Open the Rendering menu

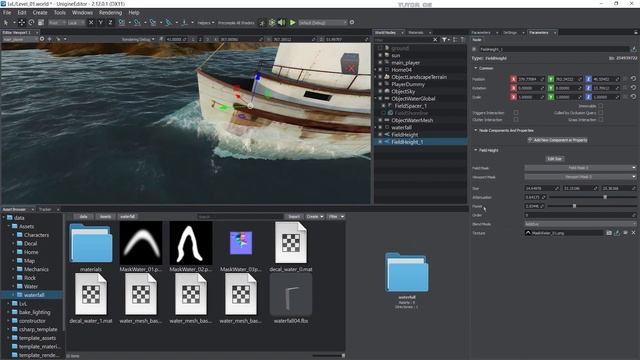110,13
